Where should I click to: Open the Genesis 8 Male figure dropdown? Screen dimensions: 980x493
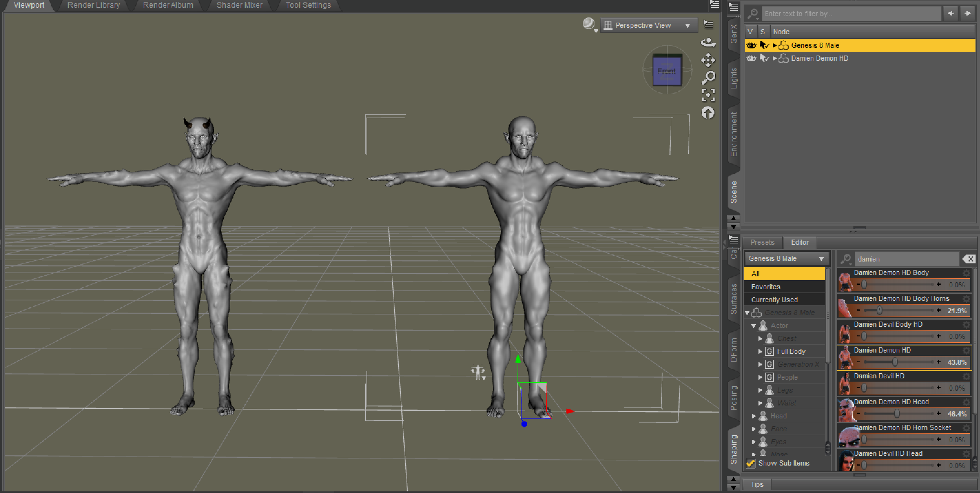click(786, 258)
